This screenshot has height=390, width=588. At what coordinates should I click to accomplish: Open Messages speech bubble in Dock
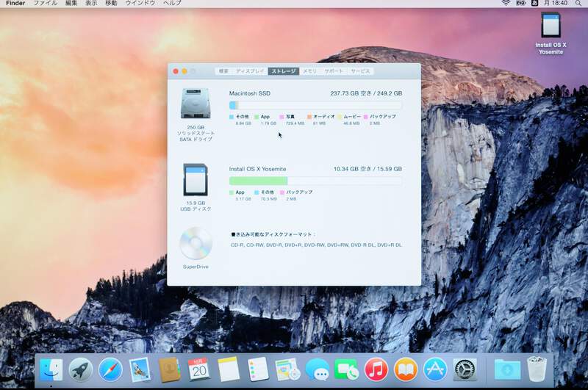coord(318,369)
